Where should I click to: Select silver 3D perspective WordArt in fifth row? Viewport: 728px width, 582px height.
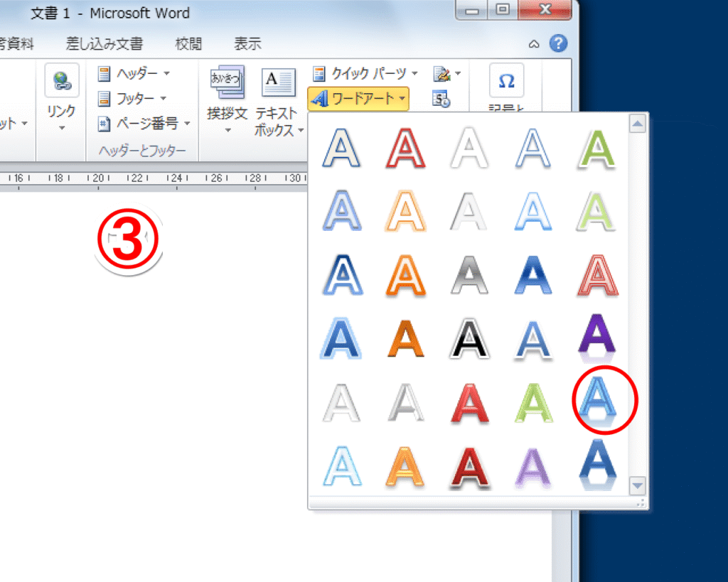(x=405, y=402)
